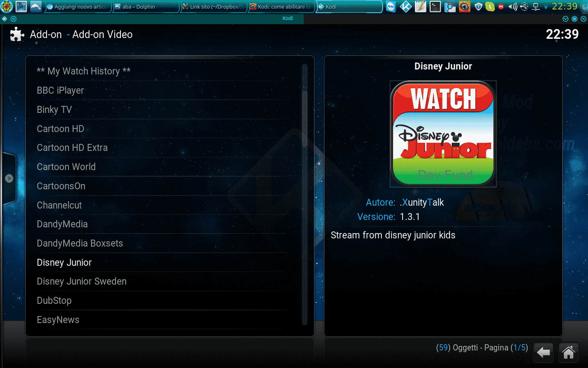Click the Stream from disney junior kids description
The height and width of the screenshot is (368, 588).
[x=393, y=235]
